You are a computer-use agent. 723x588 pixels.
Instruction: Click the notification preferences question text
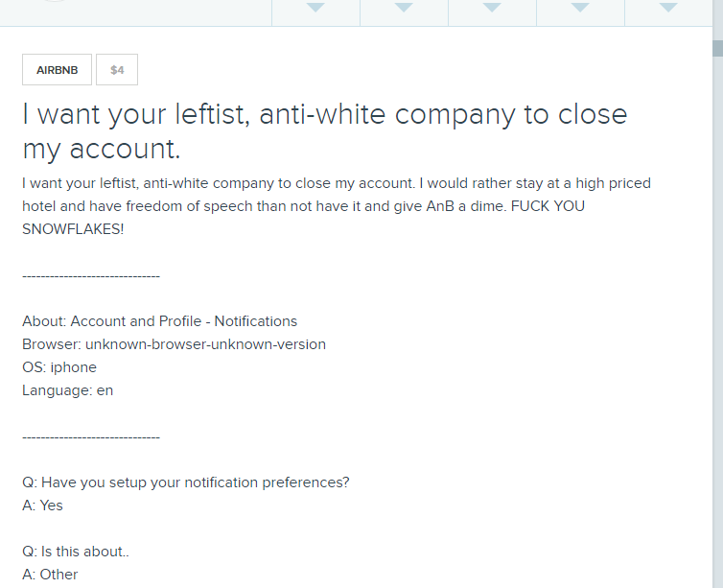tap(186, 482)
